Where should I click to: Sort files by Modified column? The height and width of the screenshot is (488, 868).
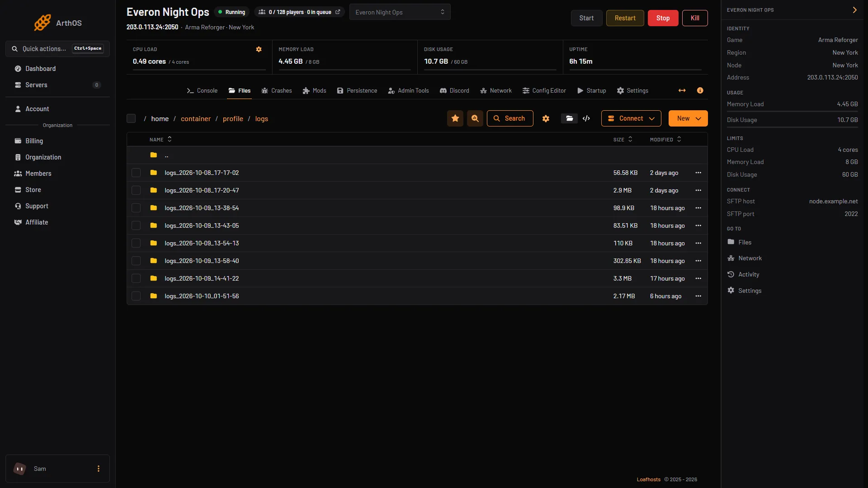(665, 140)
